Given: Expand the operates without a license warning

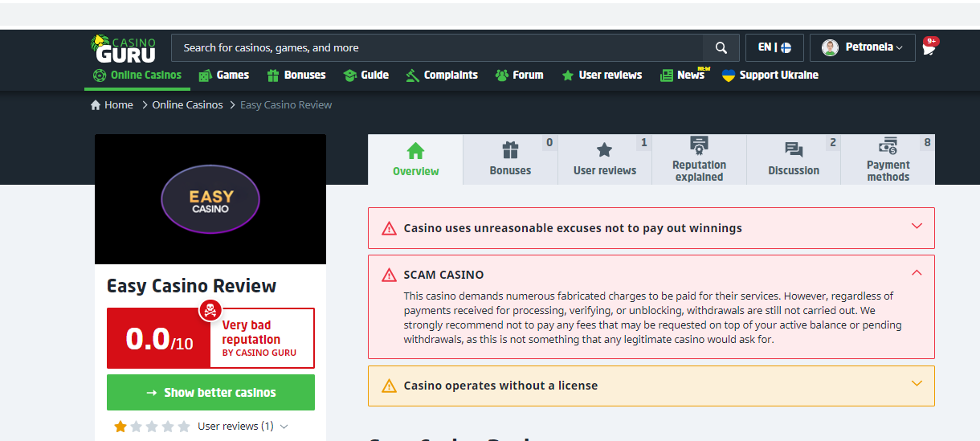Looking at the screenshot, I should tap(917, 384).
